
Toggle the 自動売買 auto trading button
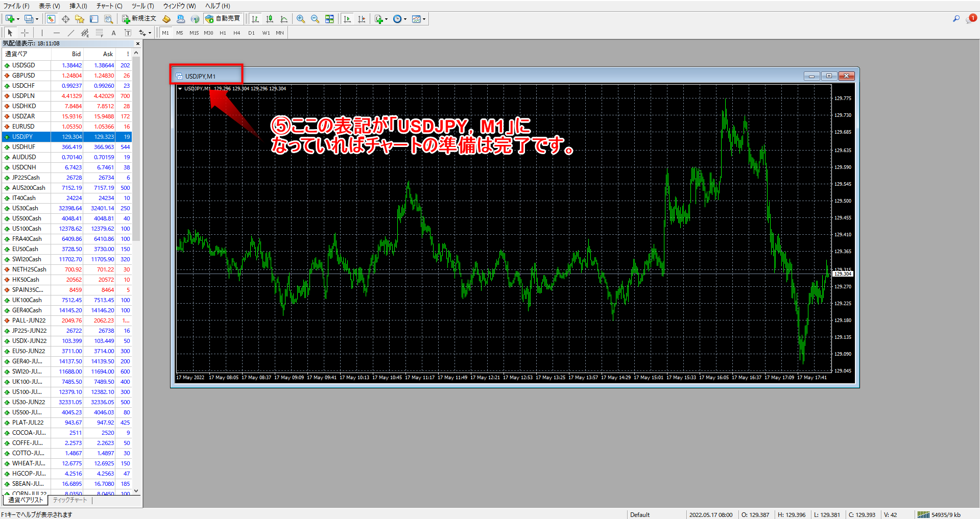[223, 19]
